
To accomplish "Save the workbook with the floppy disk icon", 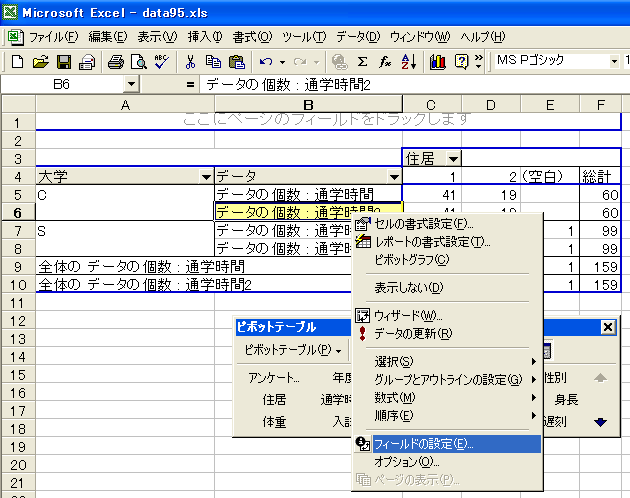I will tap(64, 62).
